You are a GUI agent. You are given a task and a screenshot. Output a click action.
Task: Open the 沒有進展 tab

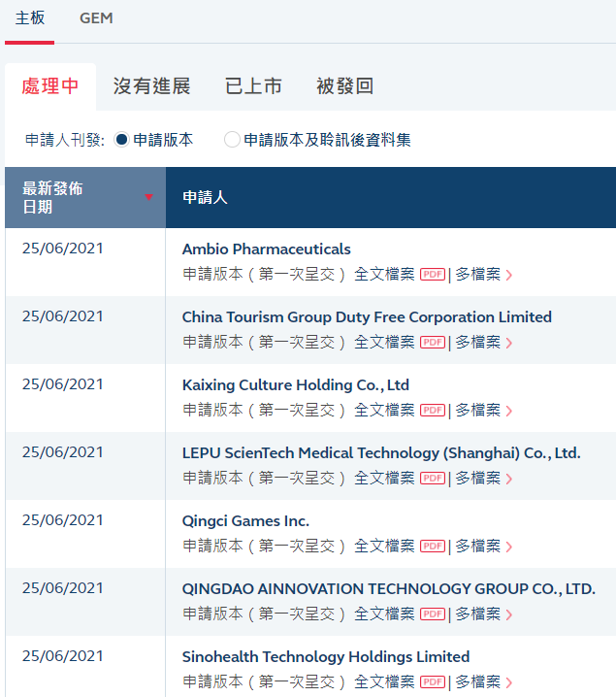pos(151,86)
